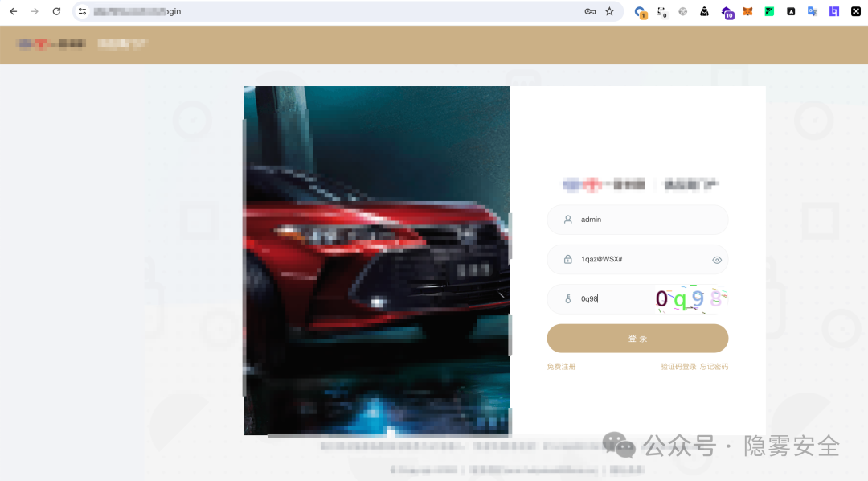
Task: Open the MetaMask fox extension
Action: click(x=747, y=11)
